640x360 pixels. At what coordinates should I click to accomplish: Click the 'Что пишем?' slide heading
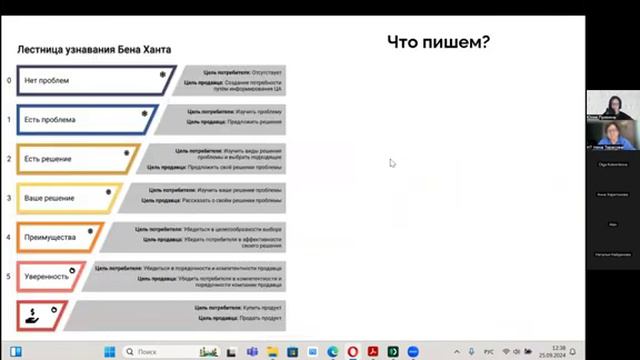438,42
